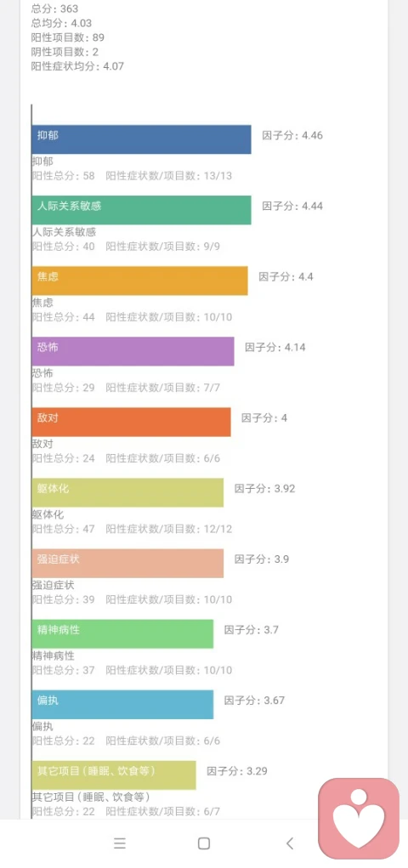
Task: Select the yellow-green 躯体化 bar
Action: click(x=127, y=492)
